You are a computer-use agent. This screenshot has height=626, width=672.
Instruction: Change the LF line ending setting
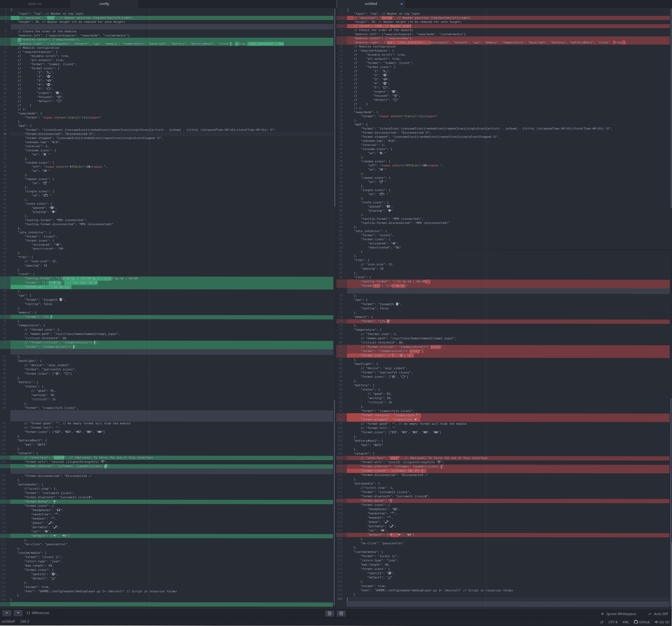point(602,622)
